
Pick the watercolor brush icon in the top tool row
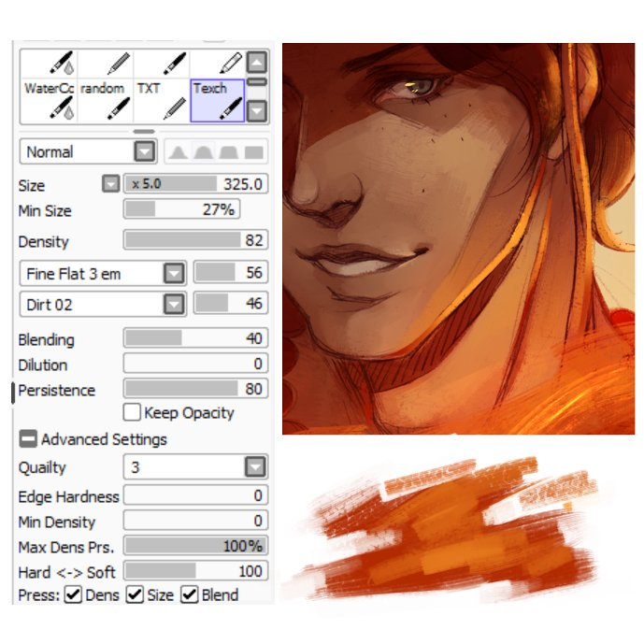(x=63, y=63)
